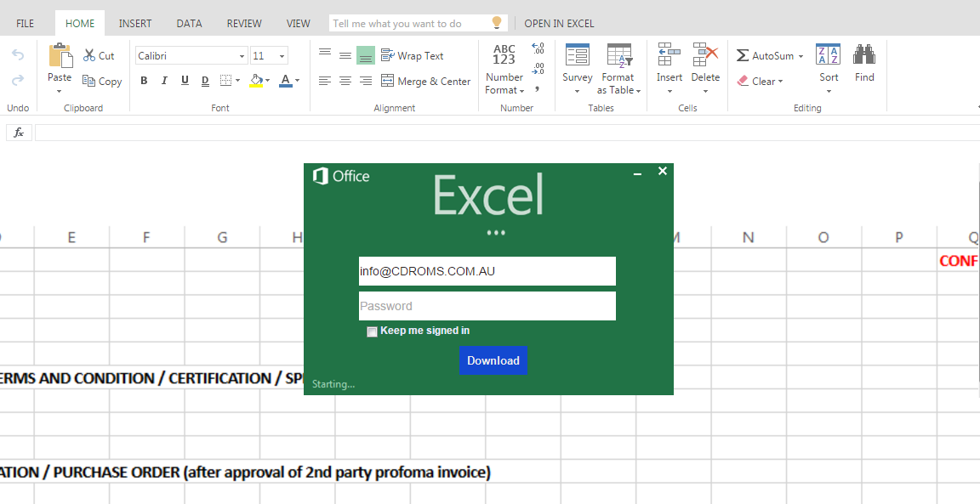Screen dimensions: 980x504
Task: Select column N header
Action: coord(748,237)
